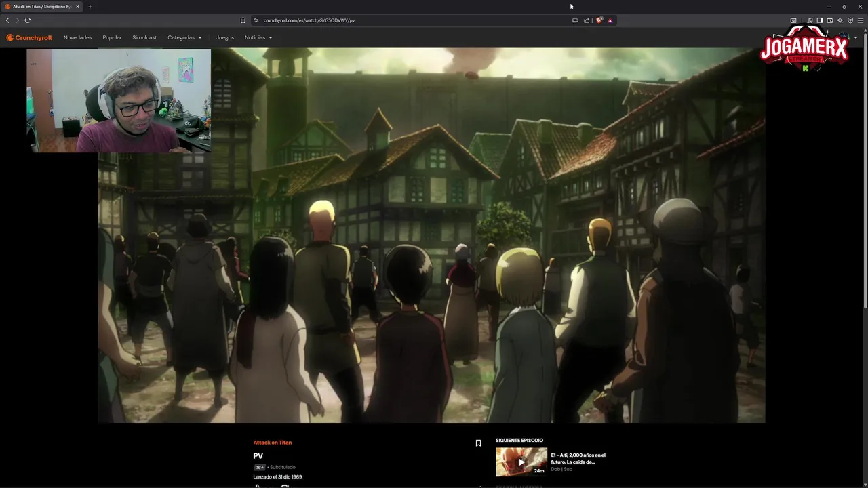Open a new browser tab
868x488 pixels.
pyautogui.click(x=90, y=7)
